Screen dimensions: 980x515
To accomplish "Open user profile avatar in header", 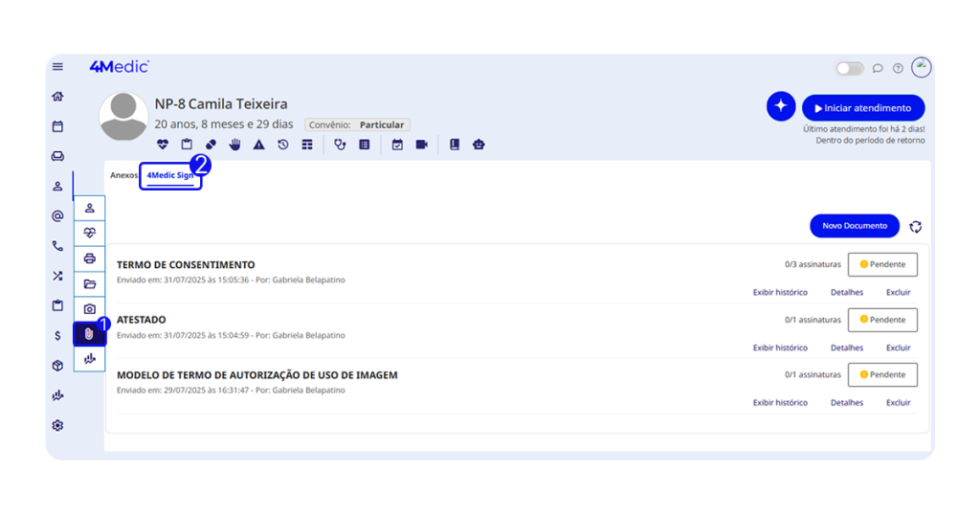I will point(922,68).
